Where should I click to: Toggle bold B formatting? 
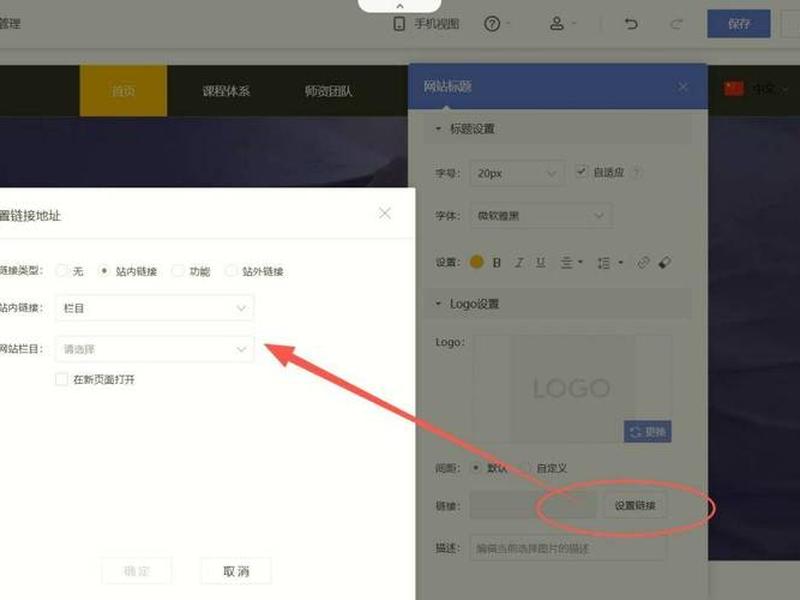pyautogui.click(x=497, y=263)
